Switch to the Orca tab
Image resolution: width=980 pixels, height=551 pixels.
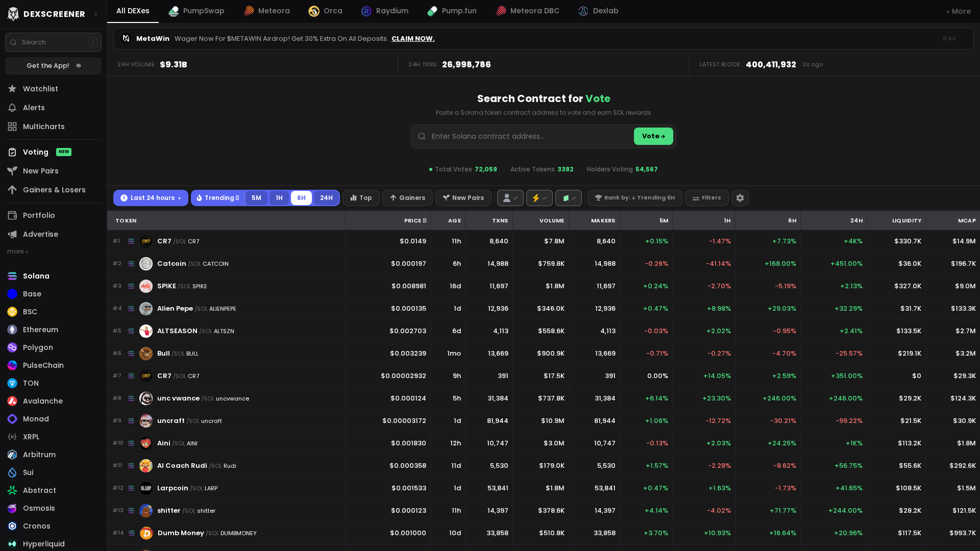[326, 11]
